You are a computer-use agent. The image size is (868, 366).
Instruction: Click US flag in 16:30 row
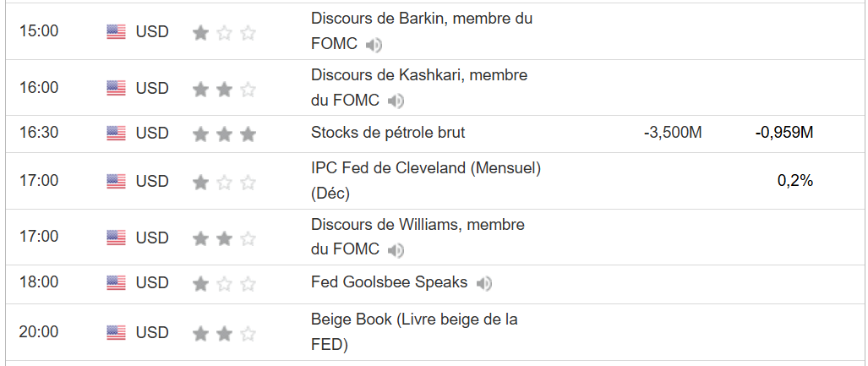[116, 133]
